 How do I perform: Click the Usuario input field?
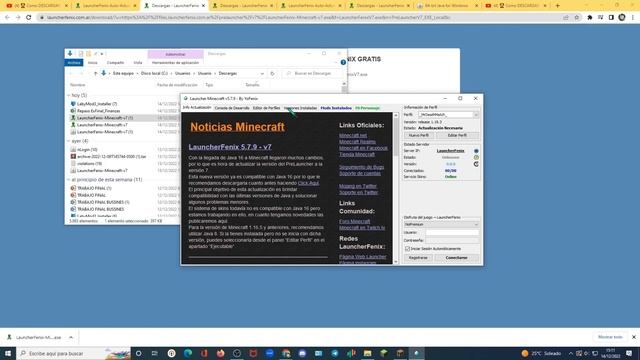pos(452,233)
